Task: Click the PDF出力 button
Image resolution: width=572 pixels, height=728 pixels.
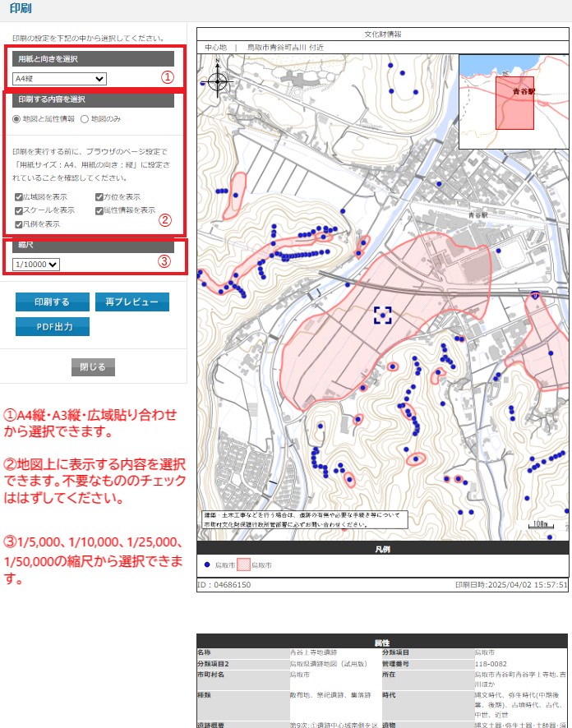Action: (x=53, y=327)
